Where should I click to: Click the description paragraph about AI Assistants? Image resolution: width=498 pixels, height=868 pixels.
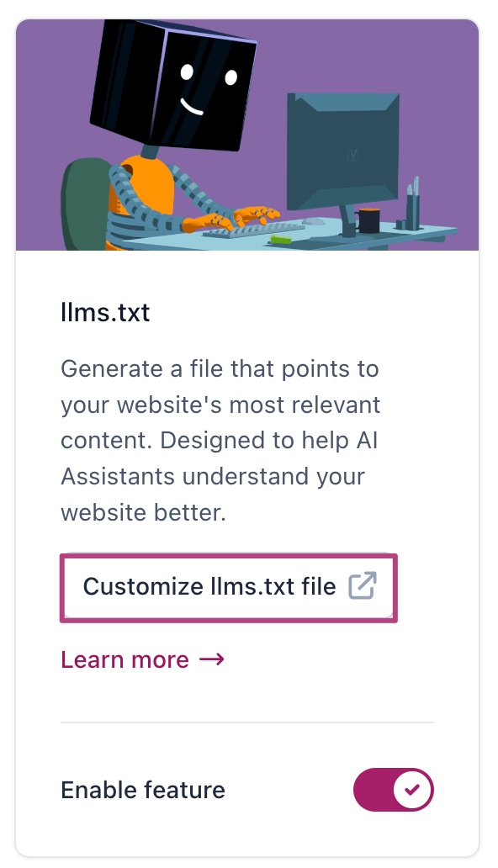[x=220, y=441]
